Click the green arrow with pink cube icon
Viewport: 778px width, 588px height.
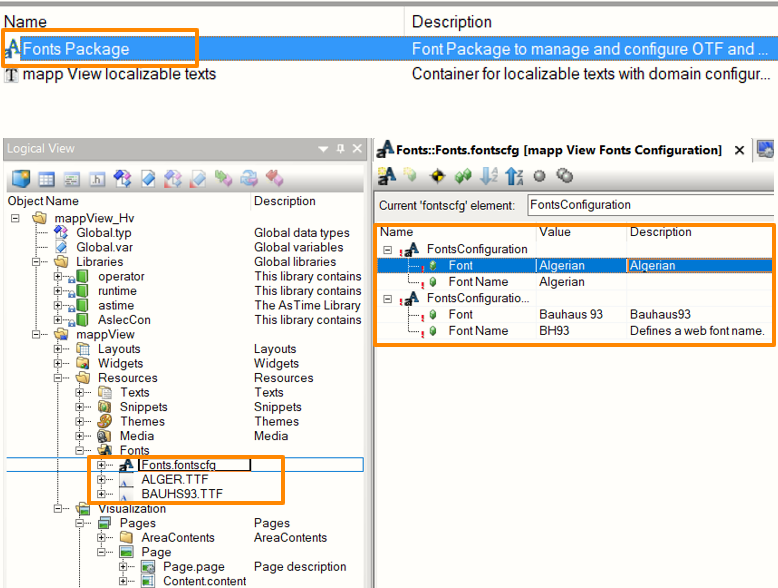click(223, 178)
